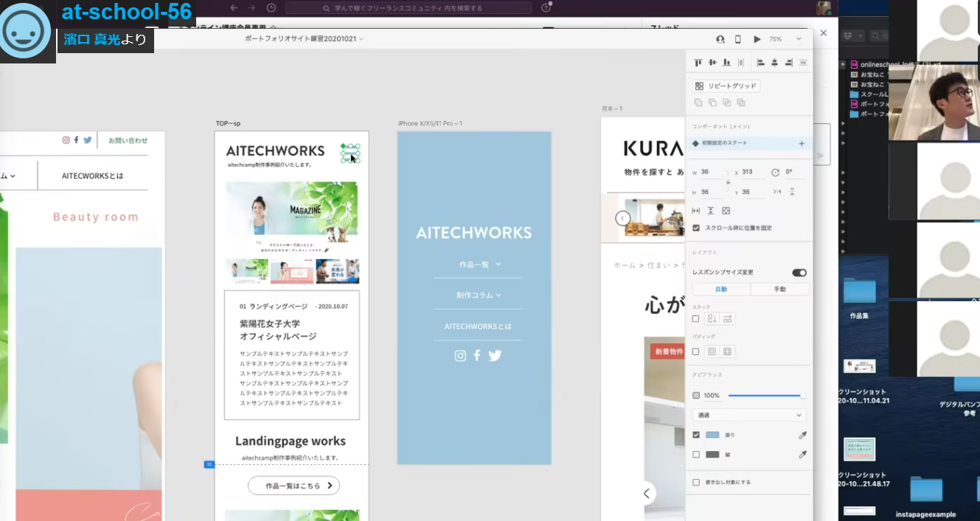Distribute selection horizontally
Screen dimensions: 980x521
[x=741, y=63]
